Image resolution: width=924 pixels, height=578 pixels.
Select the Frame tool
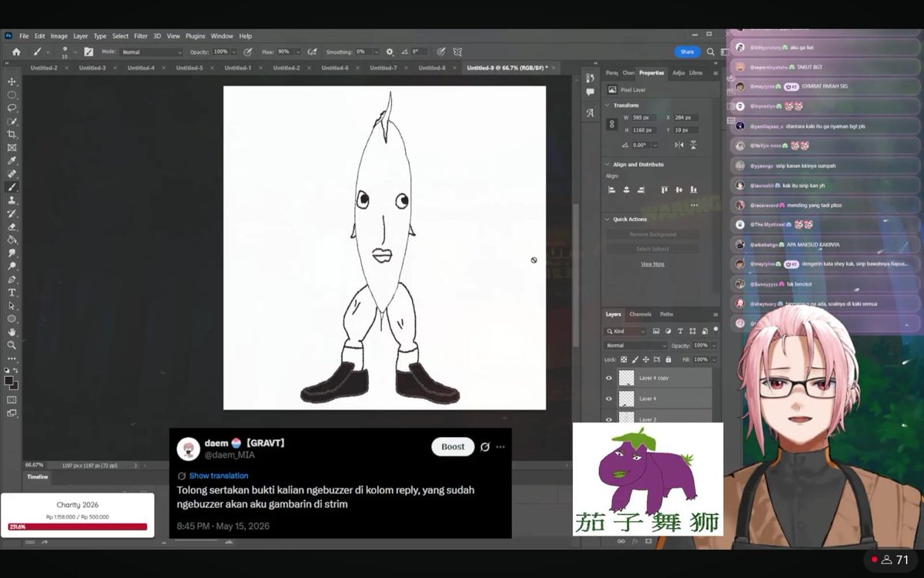pyautogui.click(x=12, y=147)
